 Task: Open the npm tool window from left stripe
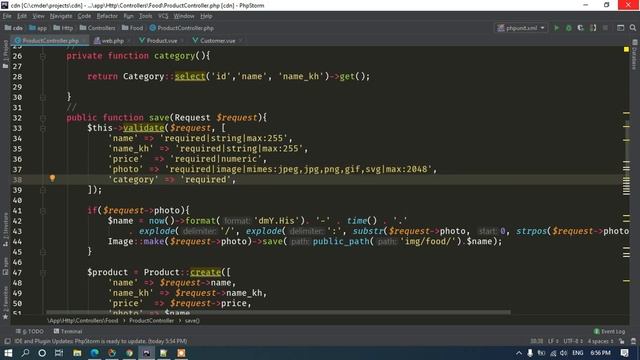click(x=5, y=266)
